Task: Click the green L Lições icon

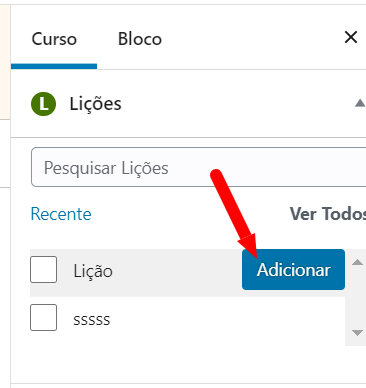Action: 43,104
